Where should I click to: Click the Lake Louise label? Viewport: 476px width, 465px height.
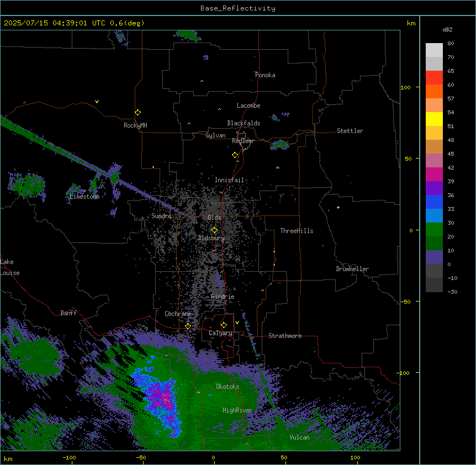tap(10, 267)
